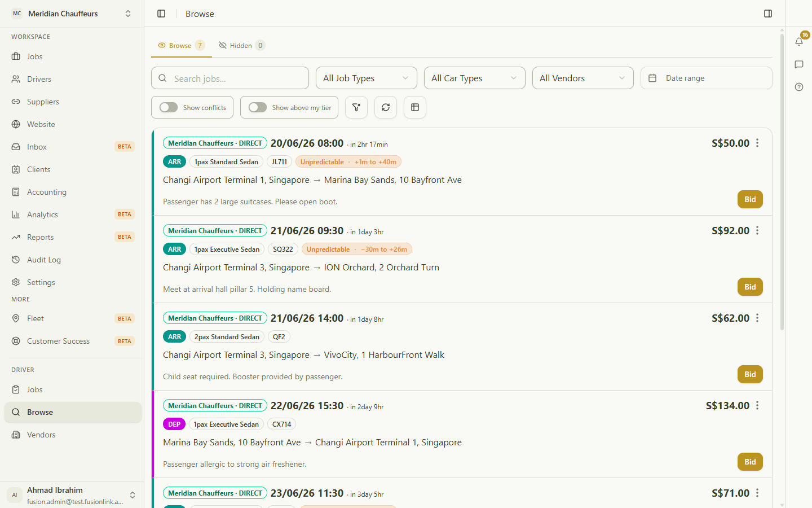Image resolution: width=812 pixels, height=508 pixels.
Task: Click the CX714 flight number tag
Action: tap(282, 424)
